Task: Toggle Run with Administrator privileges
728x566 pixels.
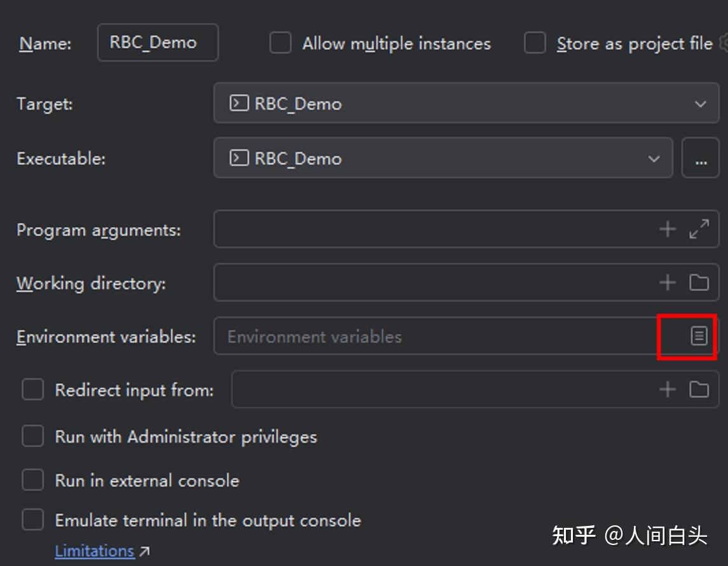Action: tap(33, 436)
